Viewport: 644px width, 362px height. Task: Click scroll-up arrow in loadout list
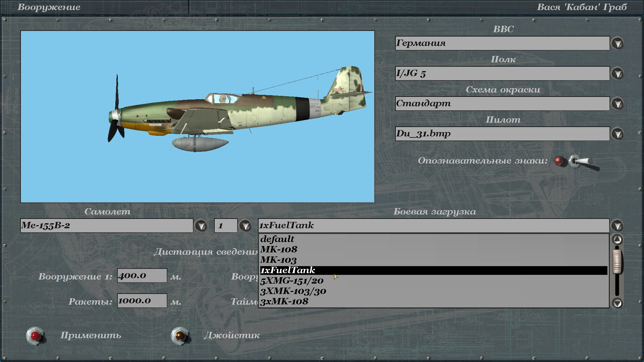click(x=617, y=239)
